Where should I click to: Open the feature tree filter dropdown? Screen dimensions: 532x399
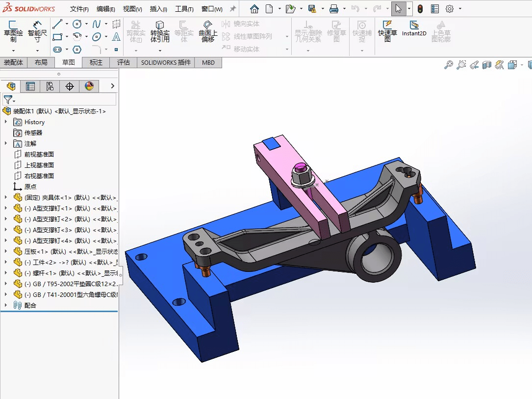[9, 100]
